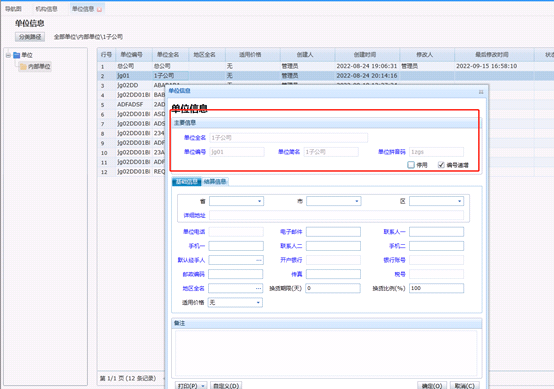This screenshot has height=389, width=554.
Task: Click the 地区全名 table column header
Action: (x=207, y=55)
